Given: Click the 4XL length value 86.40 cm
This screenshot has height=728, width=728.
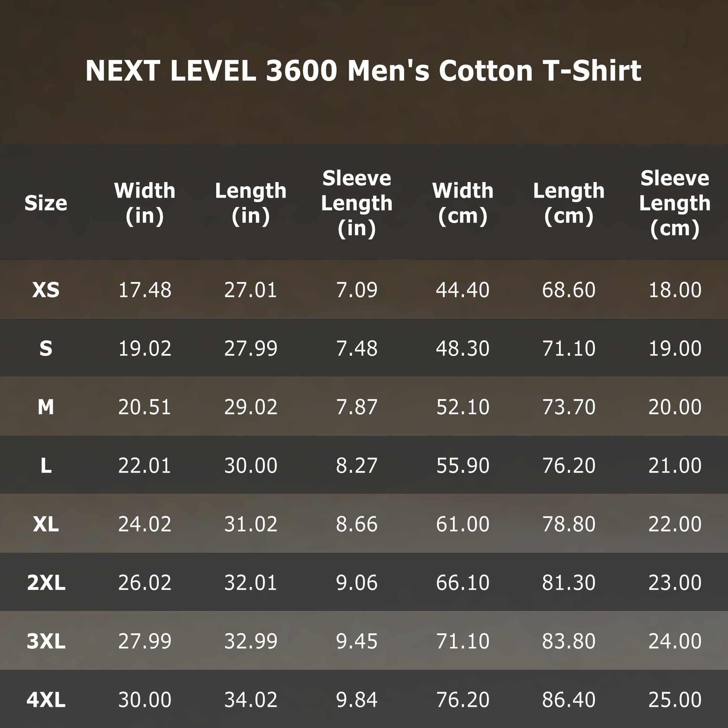Looking at the screenshot, I should click(569, 700).
